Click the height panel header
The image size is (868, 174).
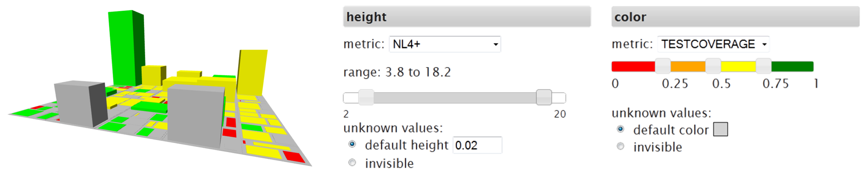[x=467, y=17]
